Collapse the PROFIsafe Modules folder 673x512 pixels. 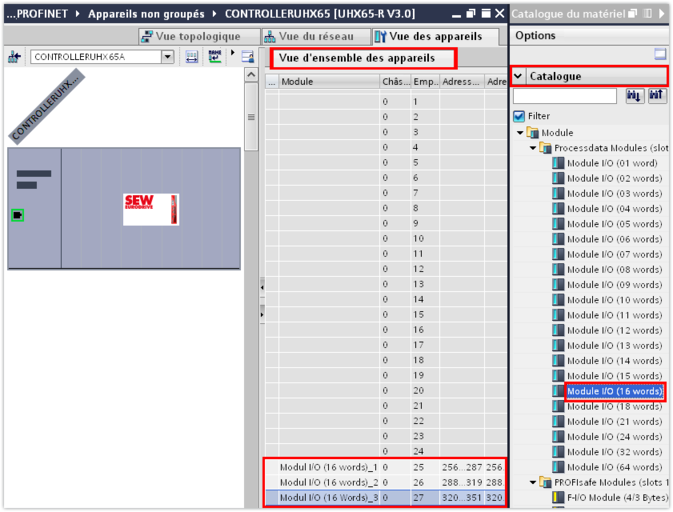[x=534, y=483]
